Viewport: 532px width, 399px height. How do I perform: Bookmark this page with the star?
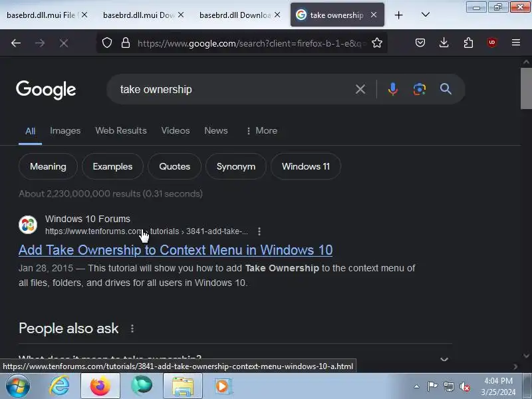(377, 43)
